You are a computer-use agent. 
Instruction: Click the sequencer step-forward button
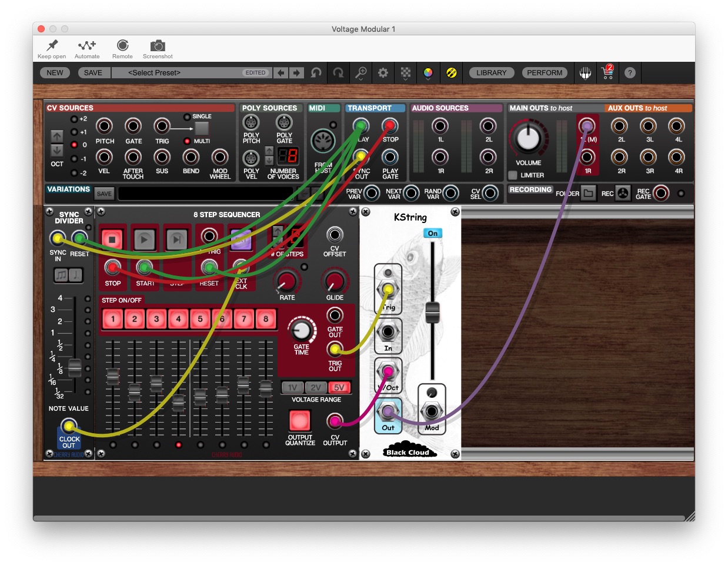pos(176,240)
